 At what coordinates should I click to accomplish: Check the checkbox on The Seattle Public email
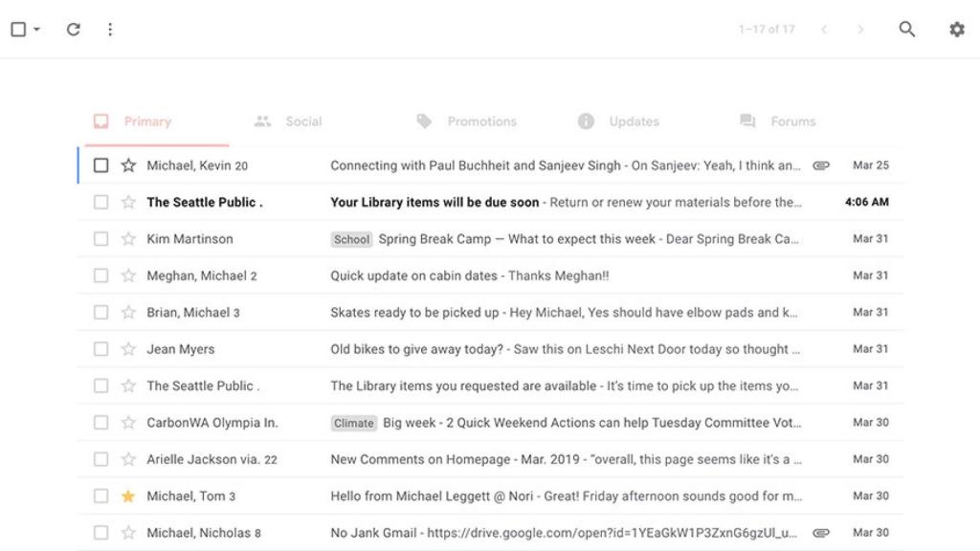101,202
